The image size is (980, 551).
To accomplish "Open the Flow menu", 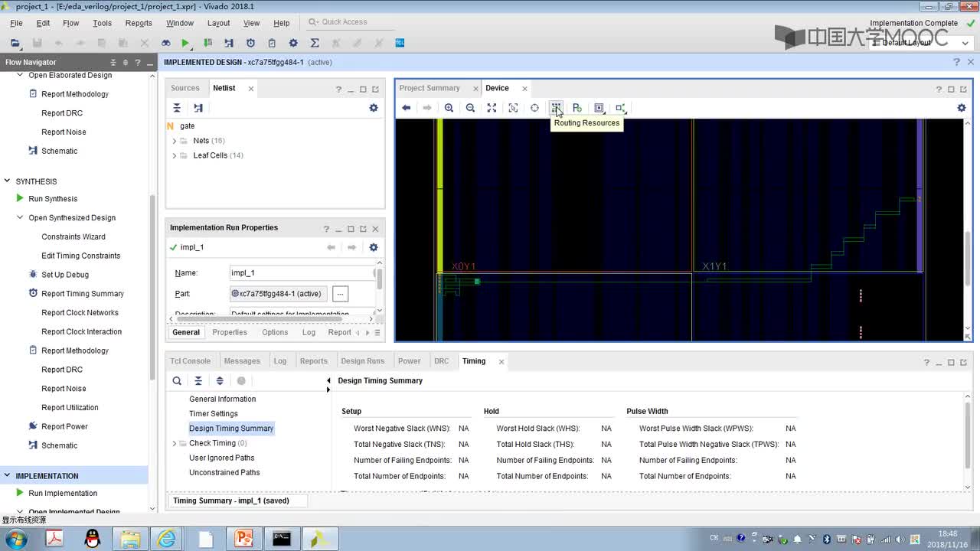I will click(70, 23).
